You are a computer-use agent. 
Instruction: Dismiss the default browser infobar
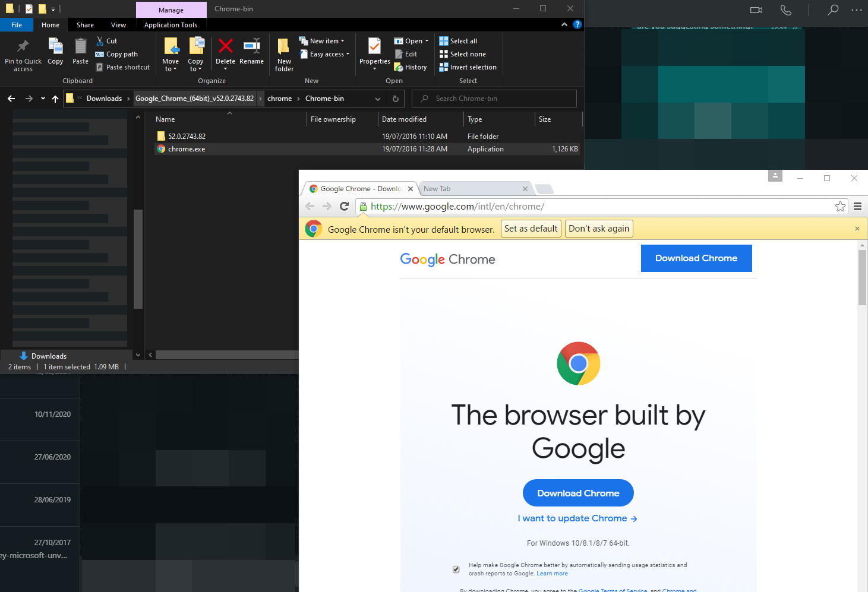[857, 229]
